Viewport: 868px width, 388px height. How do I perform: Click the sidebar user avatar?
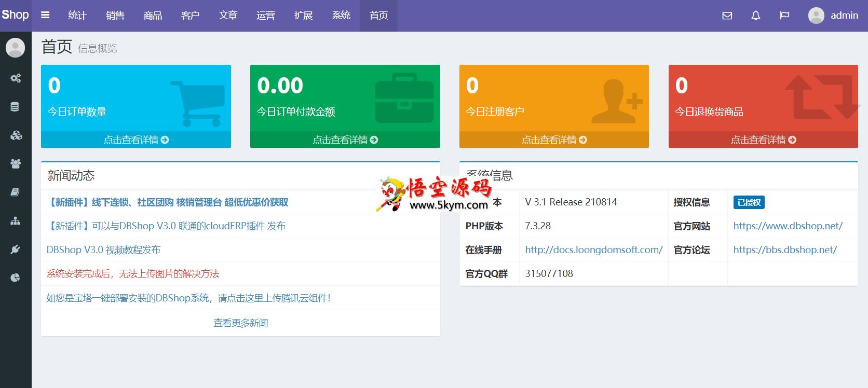click(x=15, y=48)
